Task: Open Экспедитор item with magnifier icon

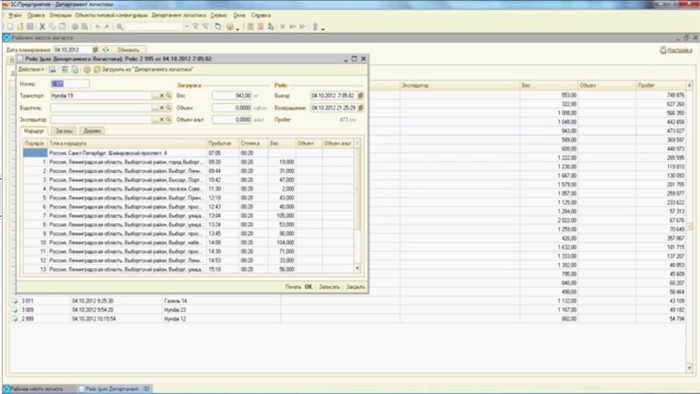Action: (168, 120)
